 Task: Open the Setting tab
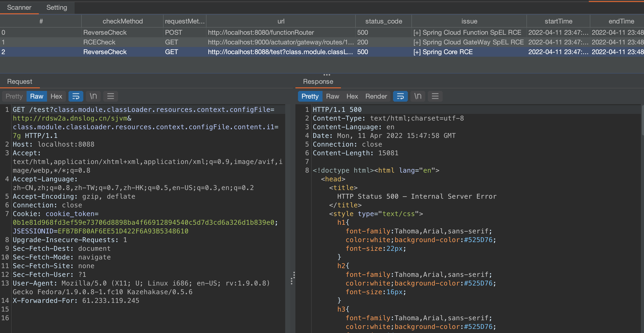[57, 8]
